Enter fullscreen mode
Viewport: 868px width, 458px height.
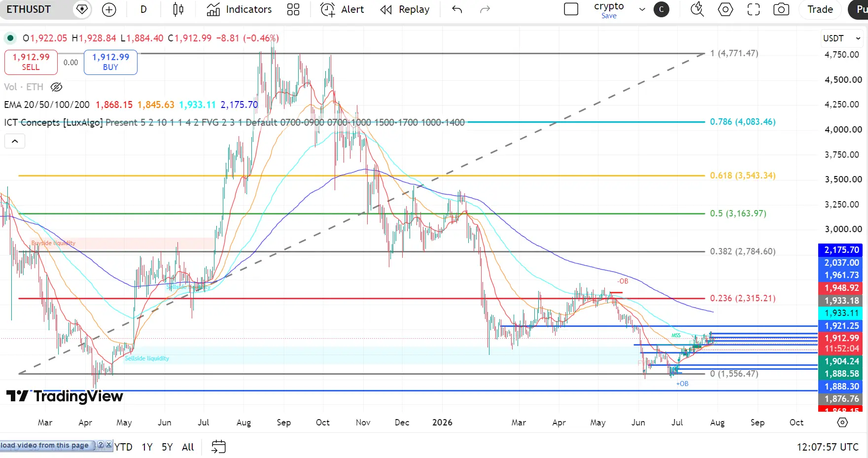[753, 9]
